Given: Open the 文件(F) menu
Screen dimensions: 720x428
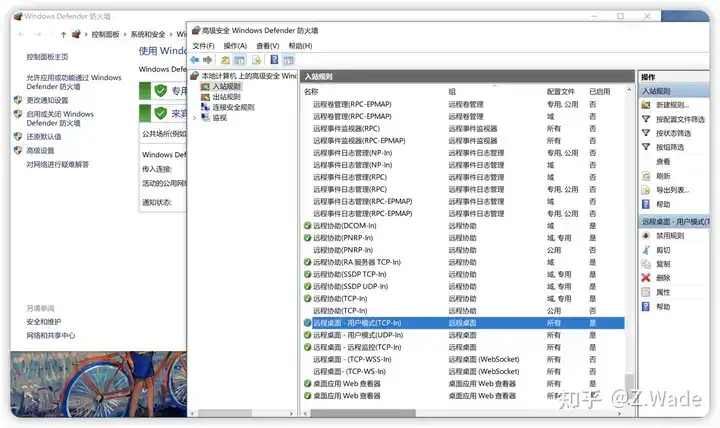Looking at the screenshot, I should [x=203, y=45].
